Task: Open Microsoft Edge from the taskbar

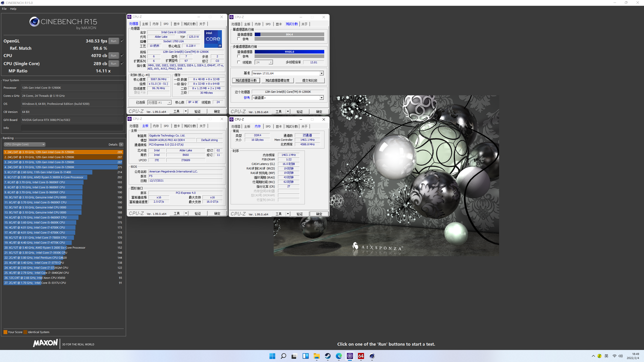Action: (x=339, y=356)
